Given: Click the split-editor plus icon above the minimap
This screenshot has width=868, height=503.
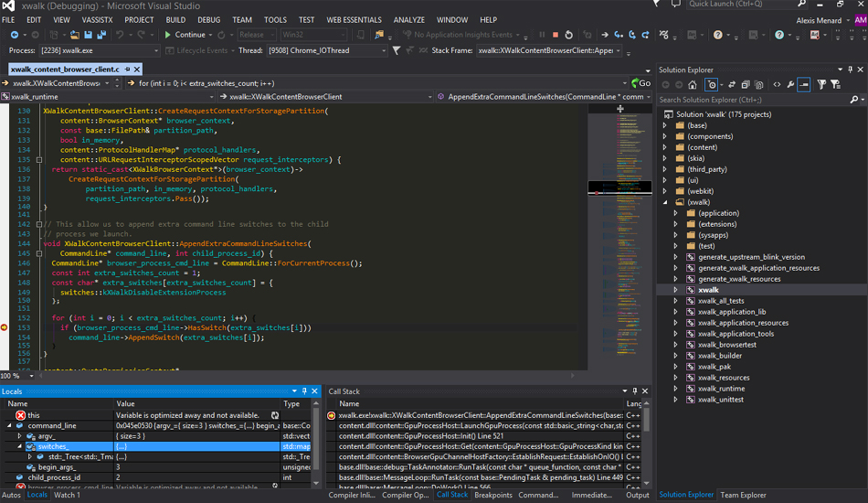Looking at the screenshot, I should pos(620,109).
